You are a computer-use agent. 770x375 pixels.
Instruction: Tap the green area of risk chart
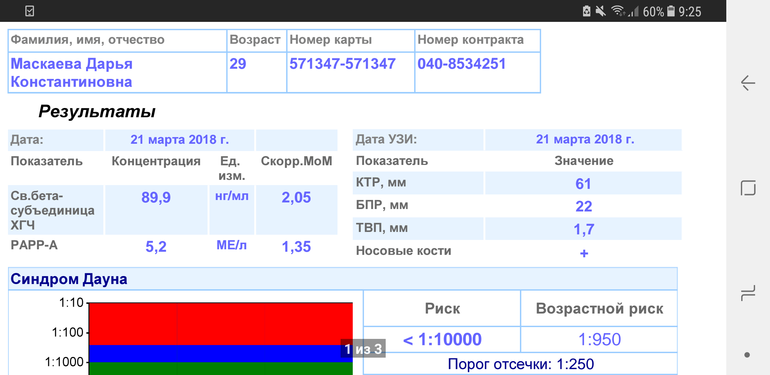pyautogui.click(x=220, y=369)
